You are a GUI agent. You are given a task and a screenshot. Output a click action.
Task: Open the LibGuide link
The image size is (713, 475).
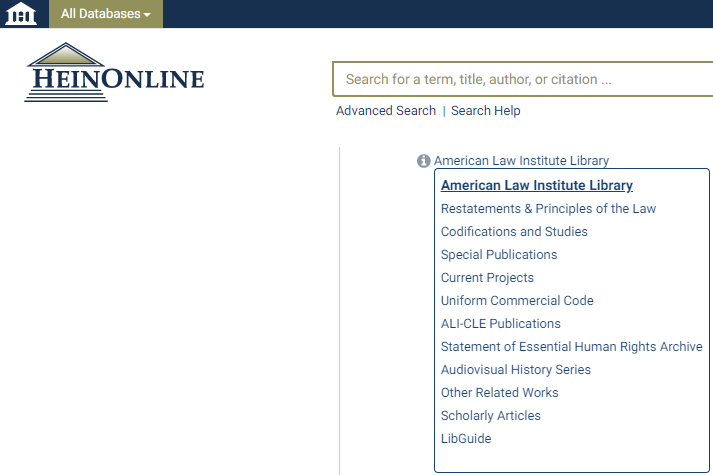[x=466, y=439]
